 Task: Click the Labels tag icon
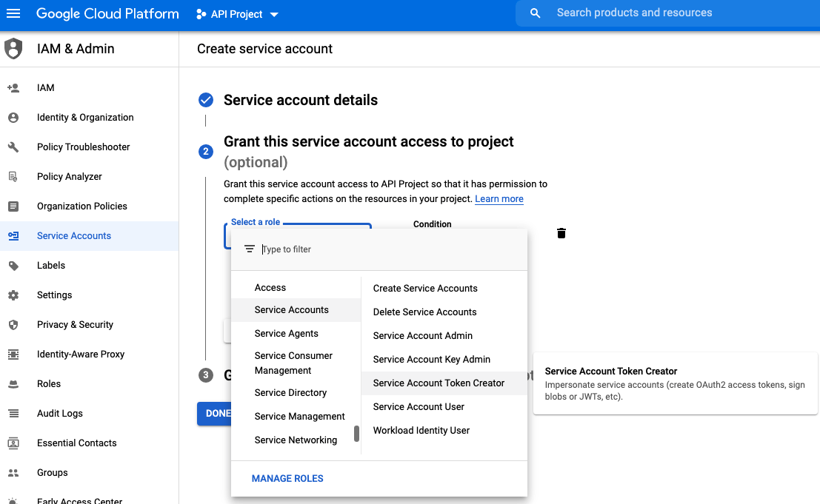13,266
